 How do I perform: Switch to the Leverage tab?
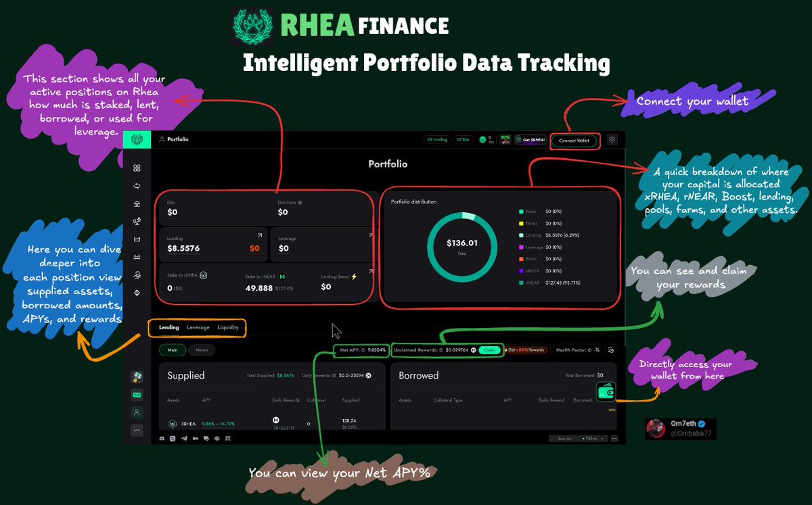click(198, 328)
